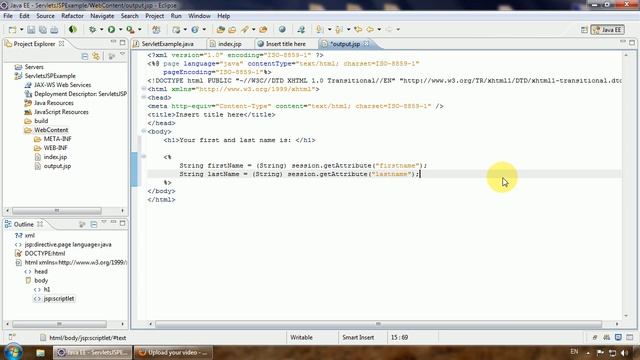640x360 pixels.
Task: Collapse the head tag fold marker in editor
Action: (144, 97)
